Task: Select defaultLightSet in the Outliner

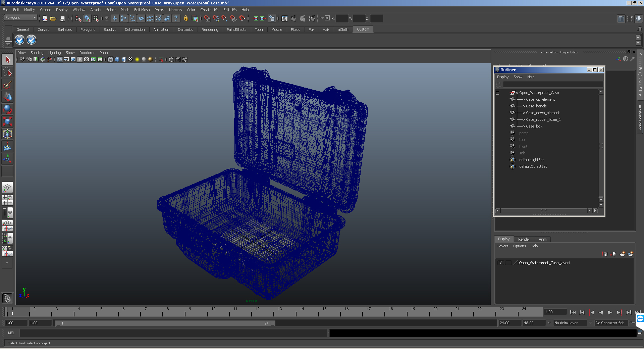Action: coord(532,160)
